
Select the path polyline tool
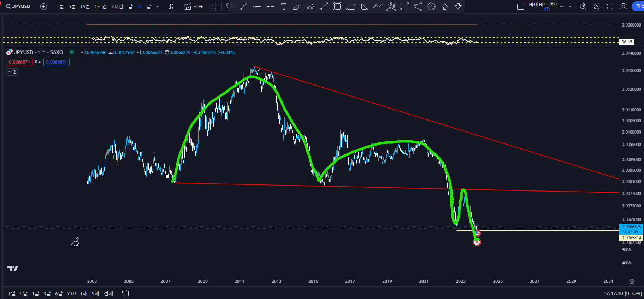pyautogui.click(x=418, y=6)
